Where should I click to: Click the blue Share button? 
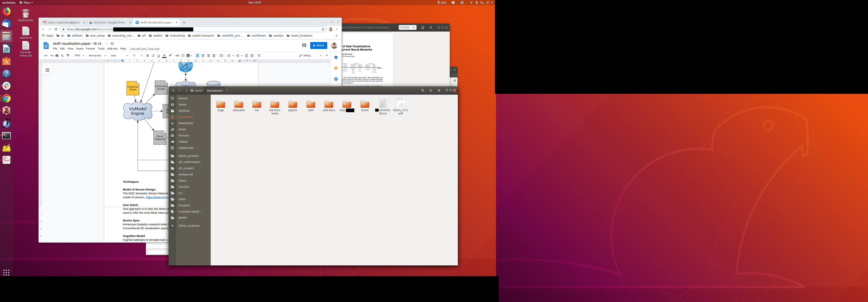pyautogui.click(x=318, y=45)
